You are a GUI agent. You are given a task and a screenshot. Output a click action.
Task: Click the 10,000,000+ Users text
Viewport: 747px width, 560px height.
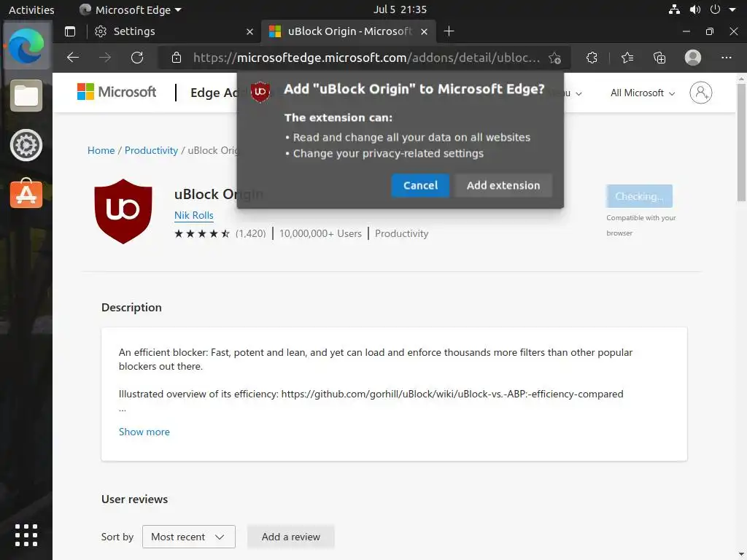coord(320,233)
